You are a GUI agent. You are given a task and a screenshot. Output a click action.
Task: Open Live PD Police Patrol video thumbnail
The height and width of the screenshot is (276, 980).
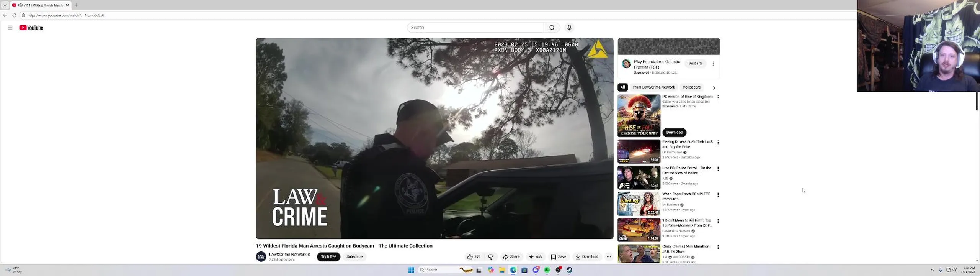(x=639, y=177)
